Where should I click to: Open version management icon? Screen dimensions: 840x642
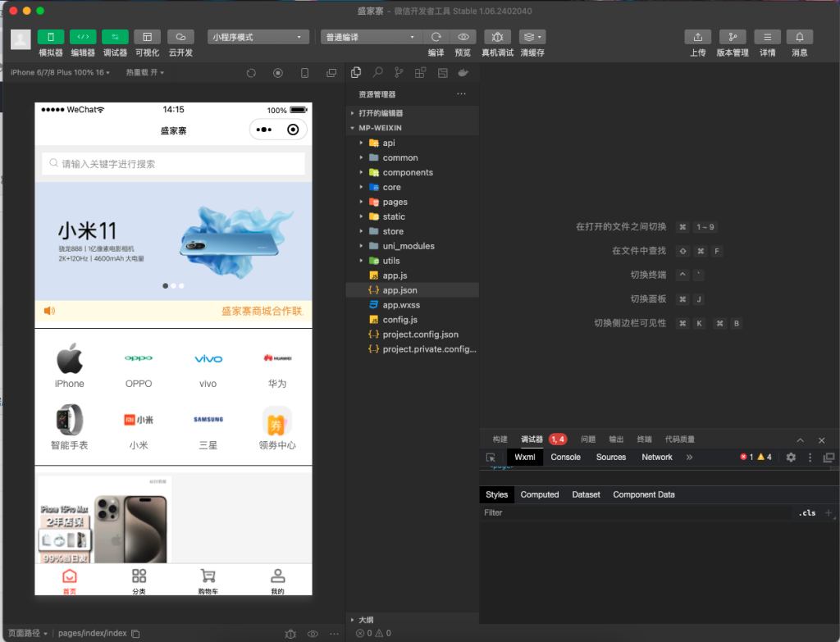click(733, 37)
